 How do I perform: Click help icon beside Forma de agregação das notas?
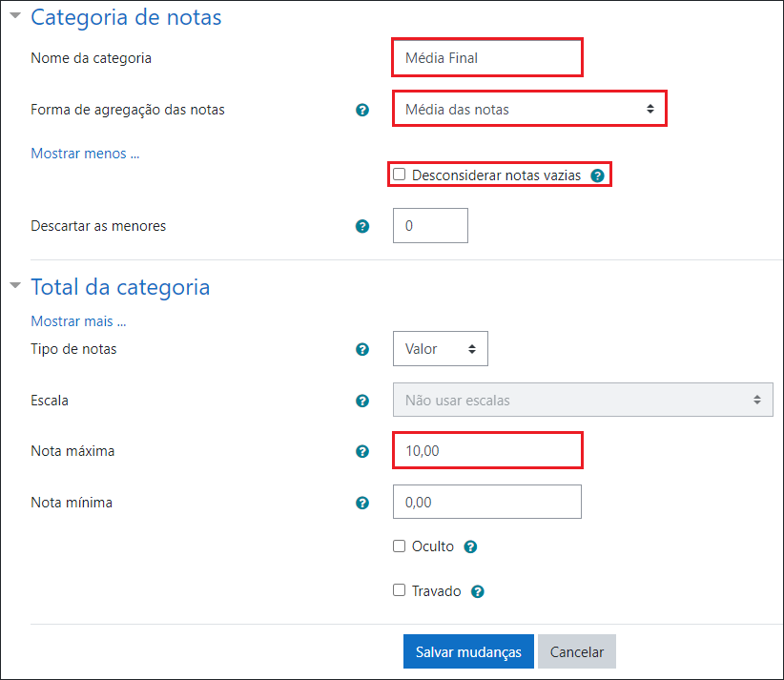click(x=362, y=110)
